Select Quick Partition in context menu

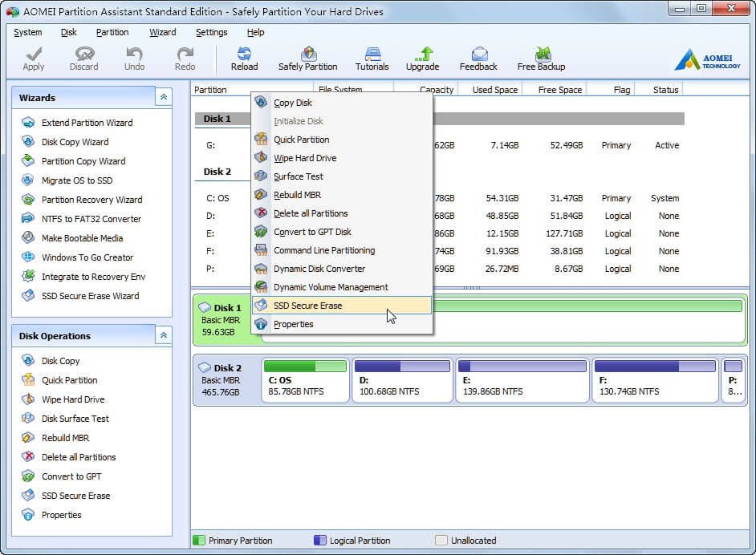(342, 140)
